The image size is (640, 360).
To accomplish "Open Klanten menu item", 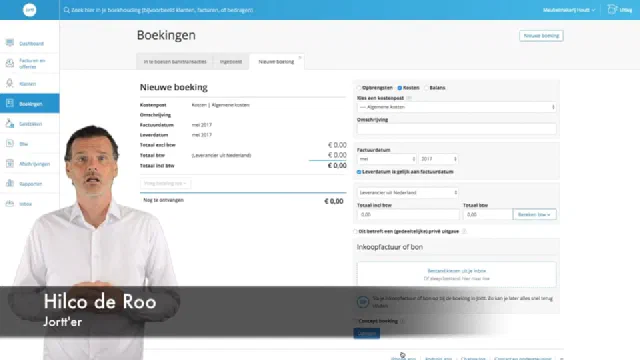I will [x=28, y=84].
